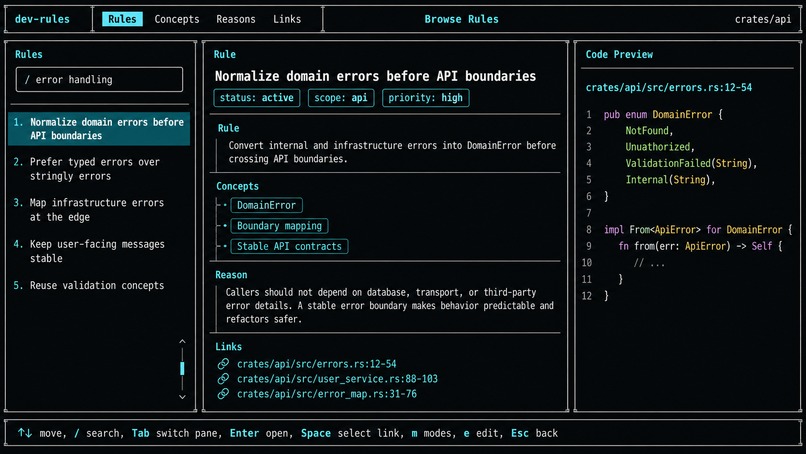Click link icon beside user_service.rs:88-103
Image resolution: width=806 pixels, height=454 pixels.
pos(223,379)
